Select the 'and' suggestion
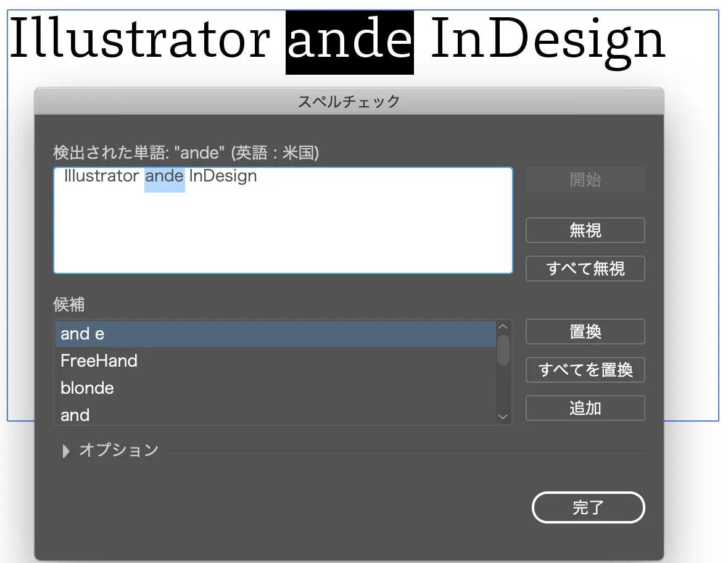This screenshot has width=728, height=563. (x=275, y=415)
